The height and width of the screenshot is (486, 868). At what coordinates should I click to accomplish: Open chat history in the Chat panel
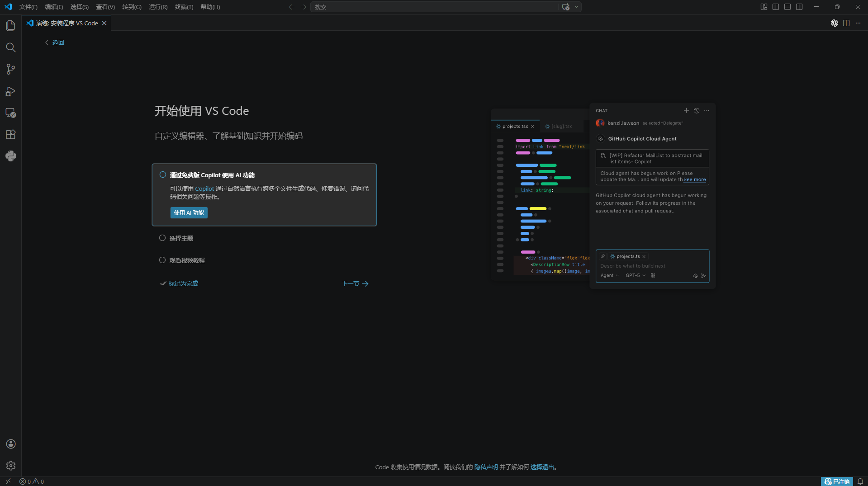(x=696, y=110)
